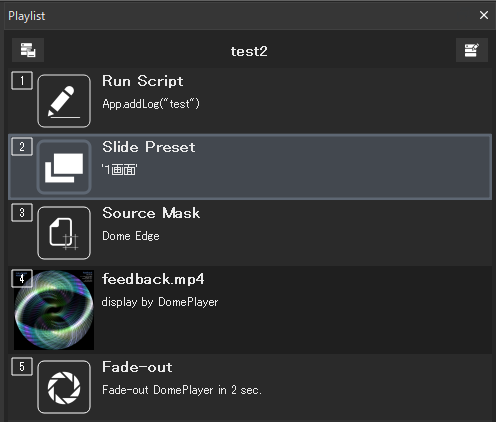496x422 pixels.
Task: Open the playlist list icon at top-left
Action: pyautogui.click(x=28, y=50)
